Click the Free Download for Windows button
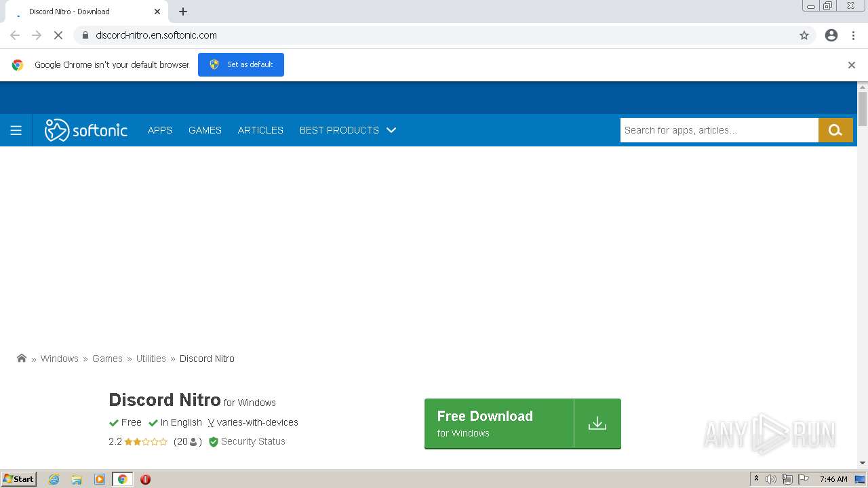This screenshot has height=488, width=868. pyautogui.click(x=523, y=424)
